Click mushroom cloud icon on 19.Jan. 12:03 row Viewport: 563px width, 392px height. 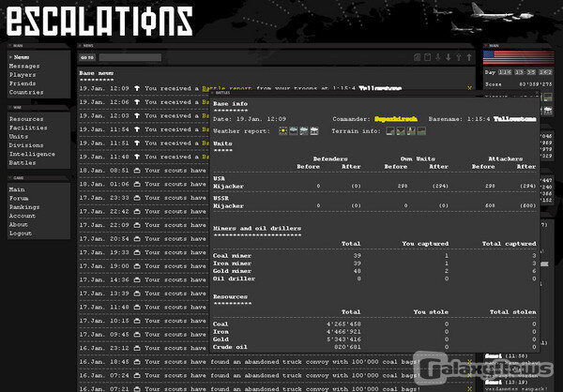pyautogui.click(x=137, y=115)
